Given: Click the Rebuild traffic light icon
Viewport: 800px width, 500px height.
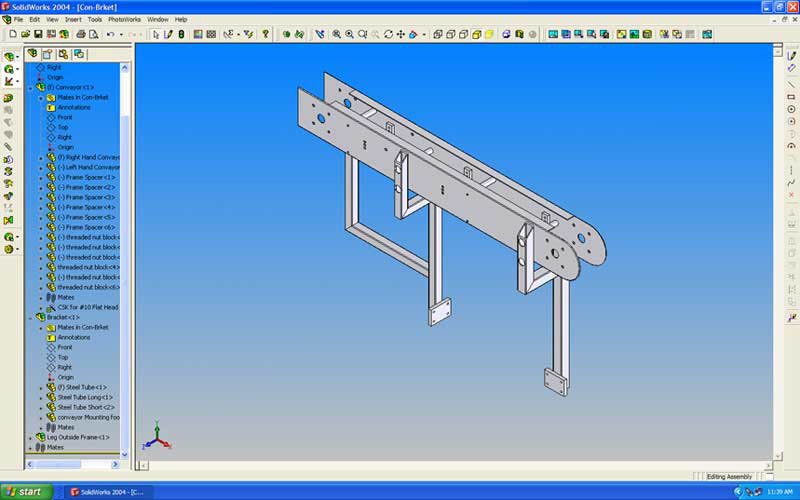Looking at the screenshot, I should (x=181, y=34).
